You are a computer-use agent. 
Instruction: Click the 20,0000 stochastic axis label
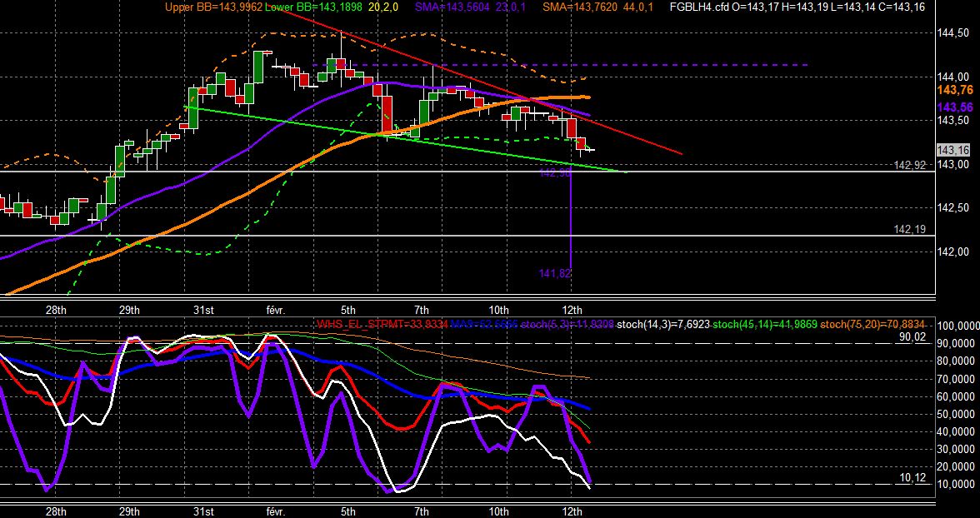click(x=957, y=466)
